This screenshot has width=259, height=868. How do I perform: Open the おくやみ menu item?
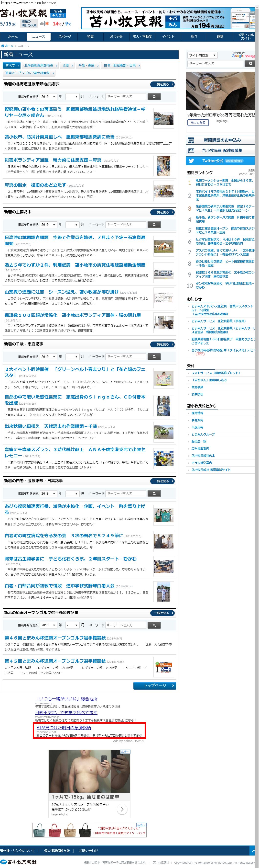tap(116, 36)
